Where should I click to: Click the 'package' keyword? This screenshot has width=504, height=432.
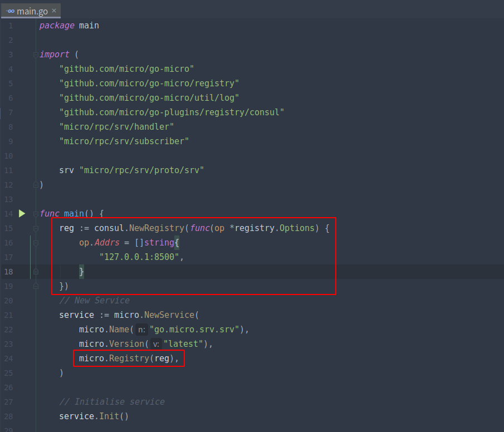click(57, 26)
